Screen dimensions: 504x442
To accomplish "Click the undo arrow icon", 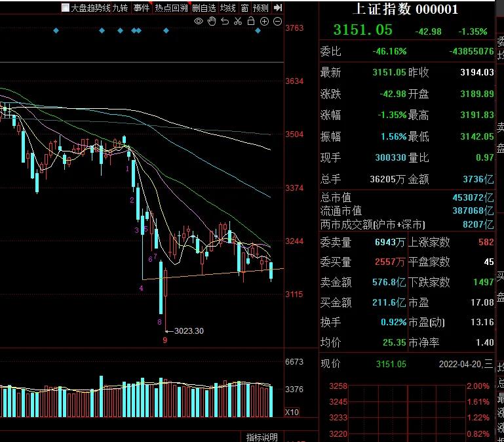I will point(225,21).
